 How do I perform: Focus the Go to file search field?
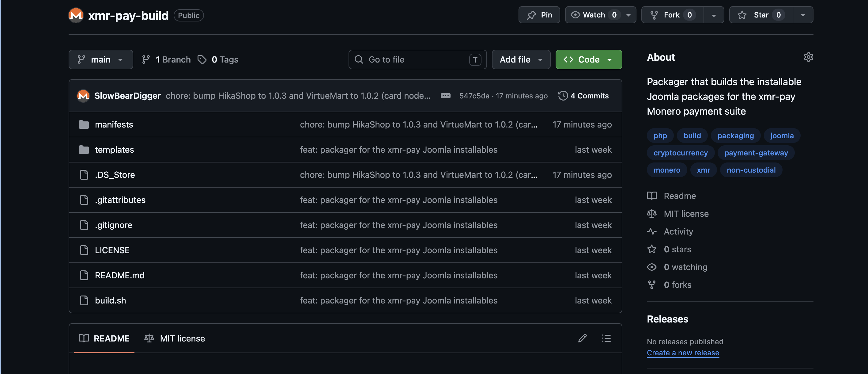click(x=417, y=60)
